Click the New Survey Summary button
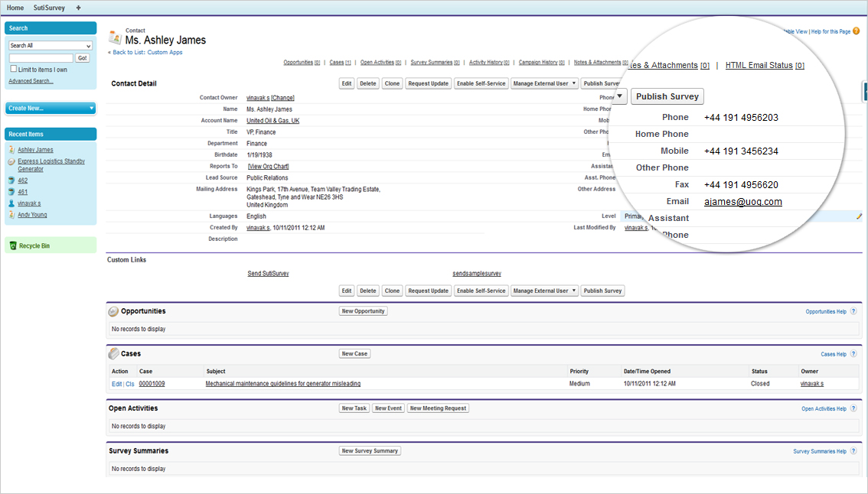 coord(370,451)
